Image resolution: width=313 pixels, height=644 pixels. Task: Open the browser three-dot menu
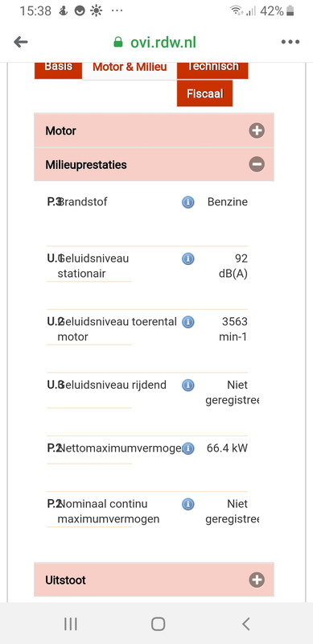pyautogui.click(x=290, y=42)
